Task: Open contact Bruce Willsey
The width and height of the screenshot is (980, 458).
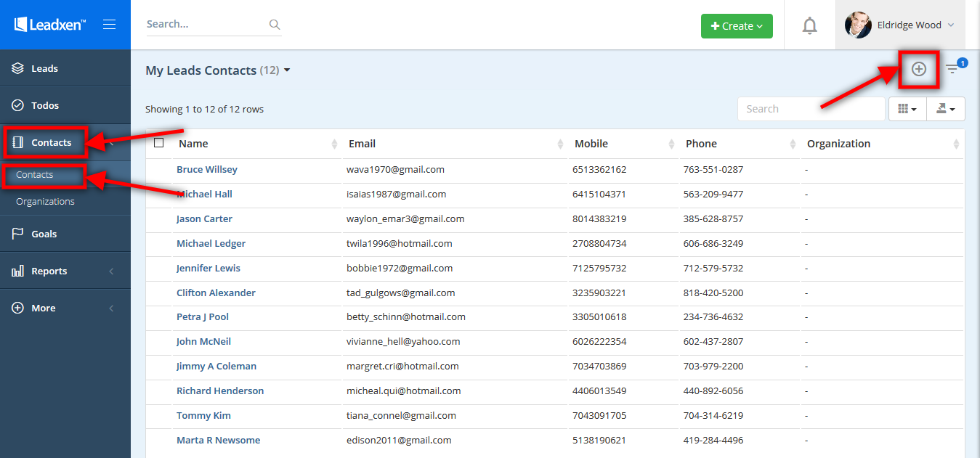Action: [x=207, y=170]
